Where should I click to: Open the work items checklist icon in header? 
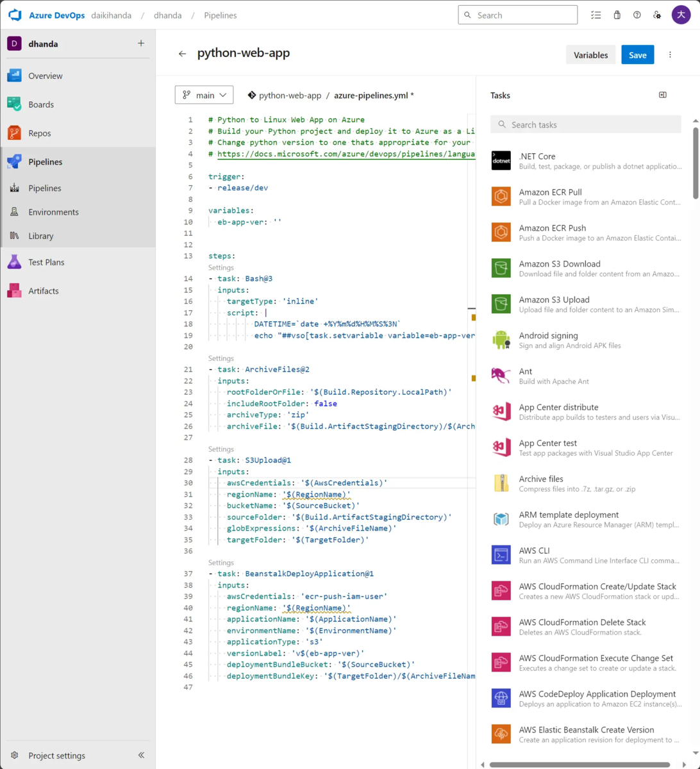pos(596,15)
